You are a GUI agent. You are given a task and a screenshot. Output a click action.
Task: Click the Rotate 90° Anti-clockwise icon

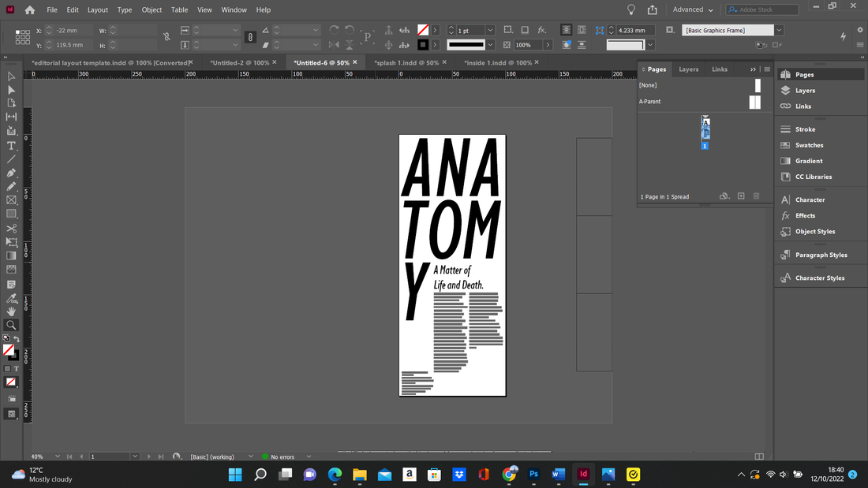pyautogui.click(x=350, y=31)
